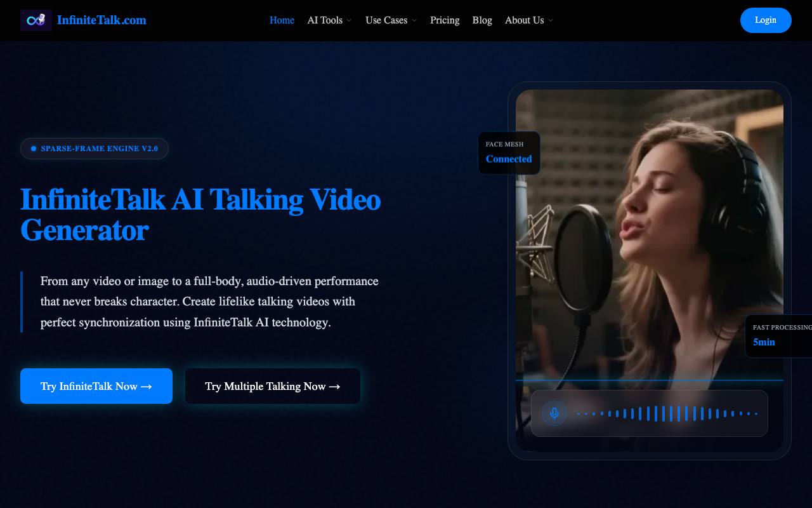812x508 pixels.
Task: Open the InfiniteTalk.com brand link
Action: [x=101, y=20]
